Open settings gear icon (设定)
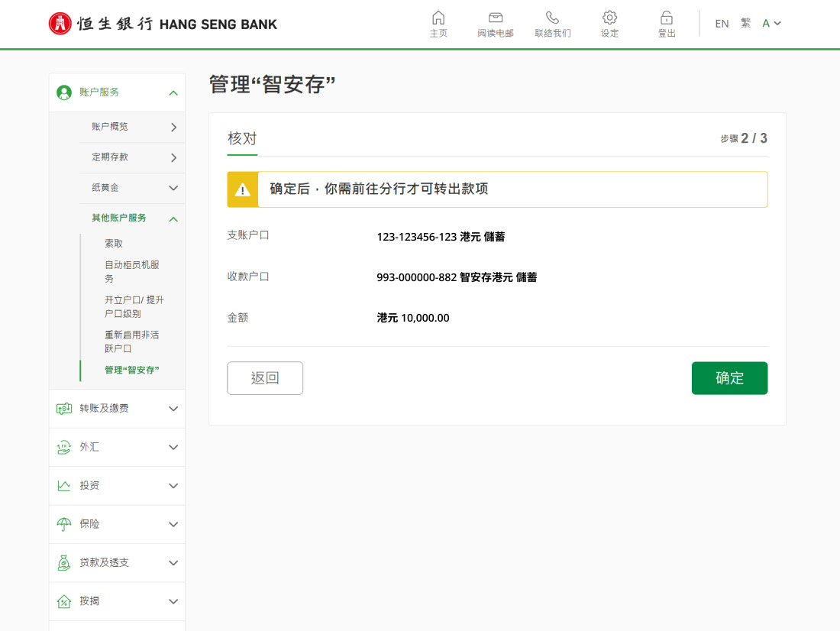Viewport: 840px width, 631px height. [x=609, y=18]
